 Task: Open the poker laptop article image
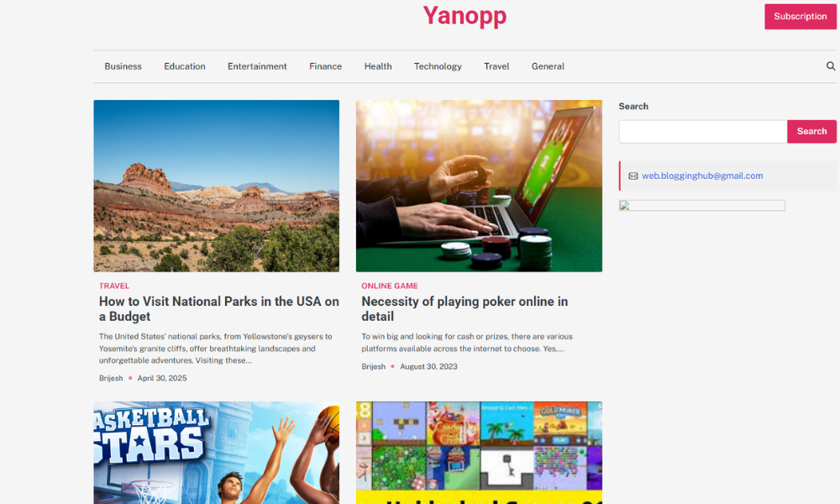pos(479,186)
